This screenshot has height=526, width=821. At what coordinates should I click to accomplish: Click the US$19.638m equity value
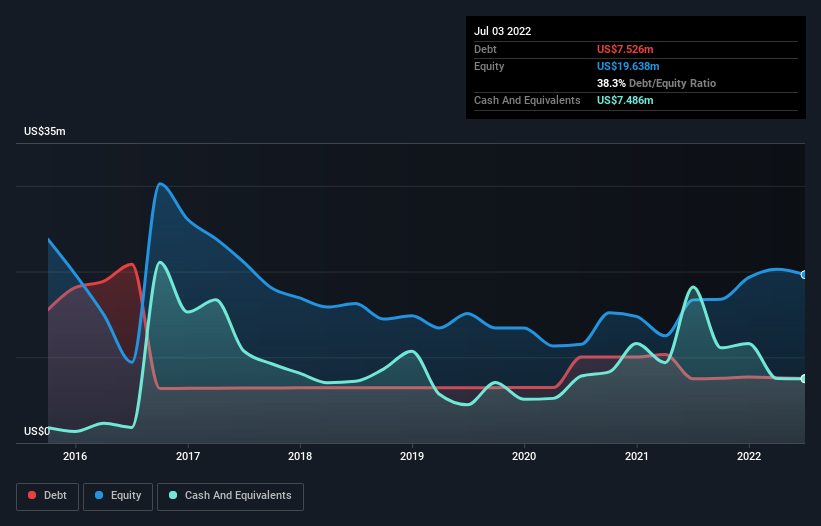[x=628, y=66]
